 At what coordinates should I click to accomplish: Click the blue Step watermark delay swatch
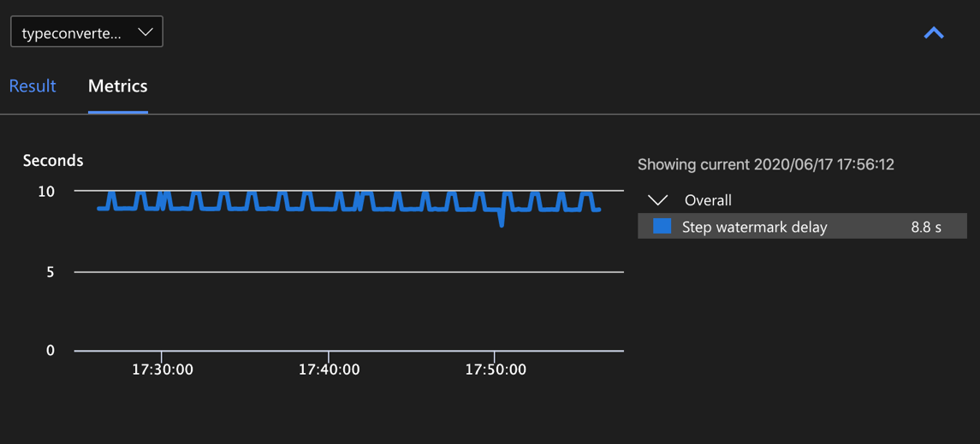[662, 227]
